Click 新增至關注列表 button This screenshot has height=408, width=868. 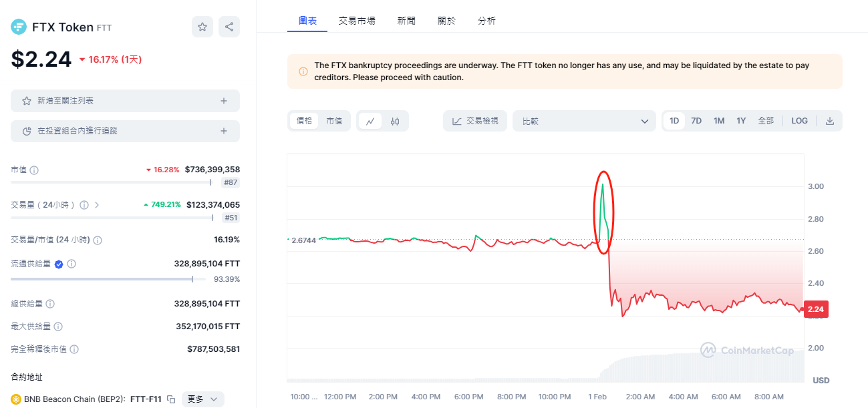coord(125,101)
